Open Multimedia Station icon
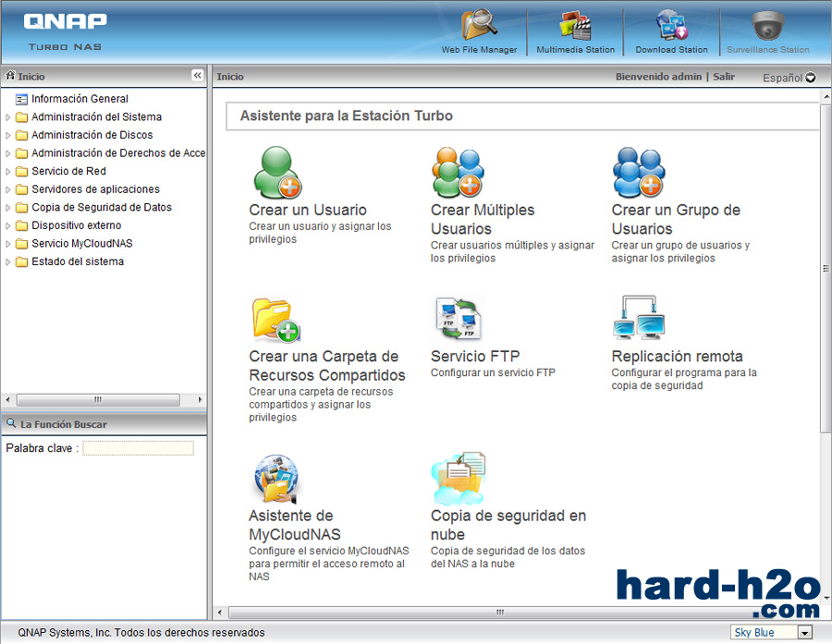 pos(575,25)
